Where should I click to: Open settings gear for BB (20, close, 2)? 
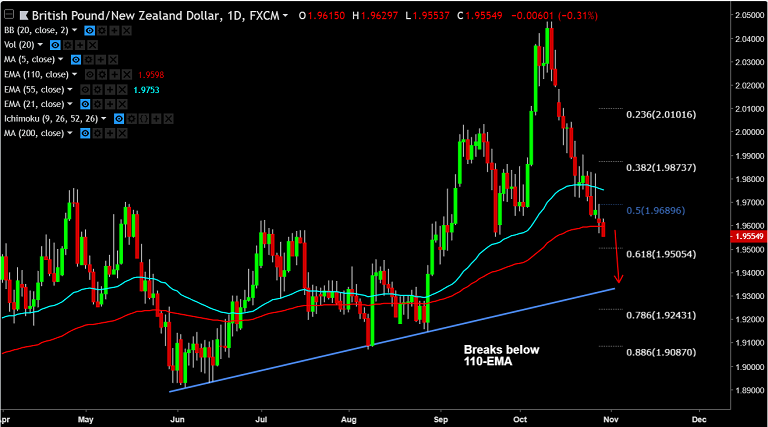pyautogui.click(x=102, y=30)
